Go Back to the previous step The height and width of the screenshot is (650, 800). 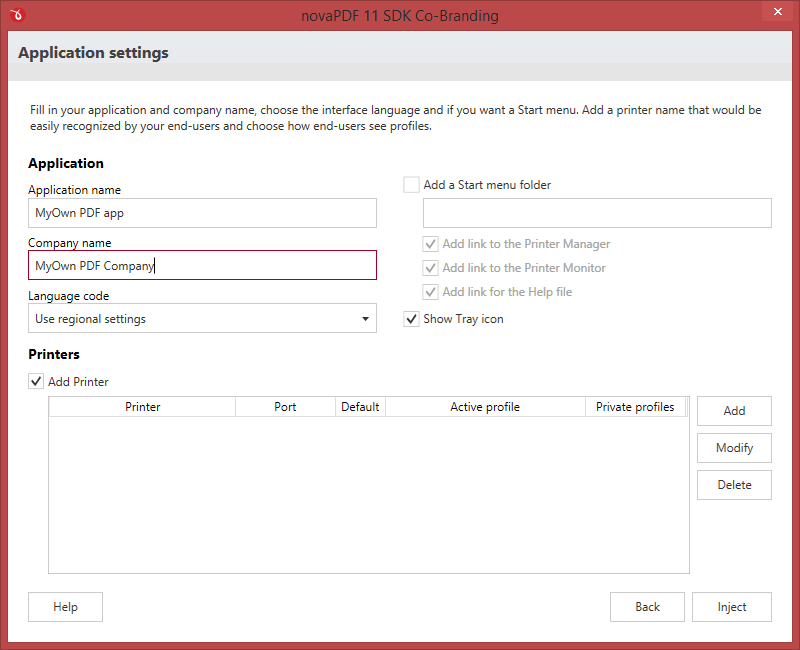coord(647,607)
